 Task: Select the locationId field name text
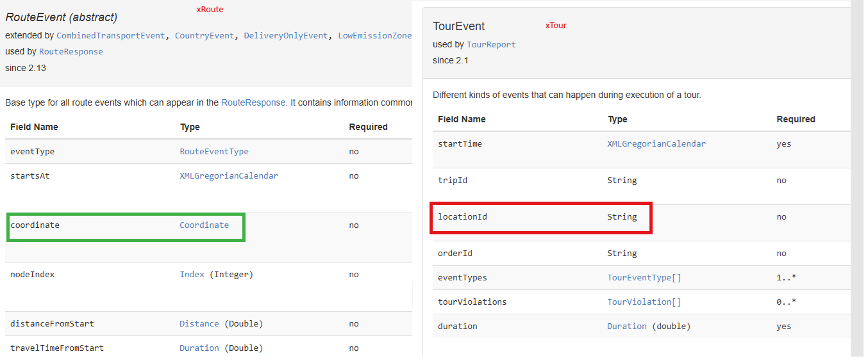(462, 217)
